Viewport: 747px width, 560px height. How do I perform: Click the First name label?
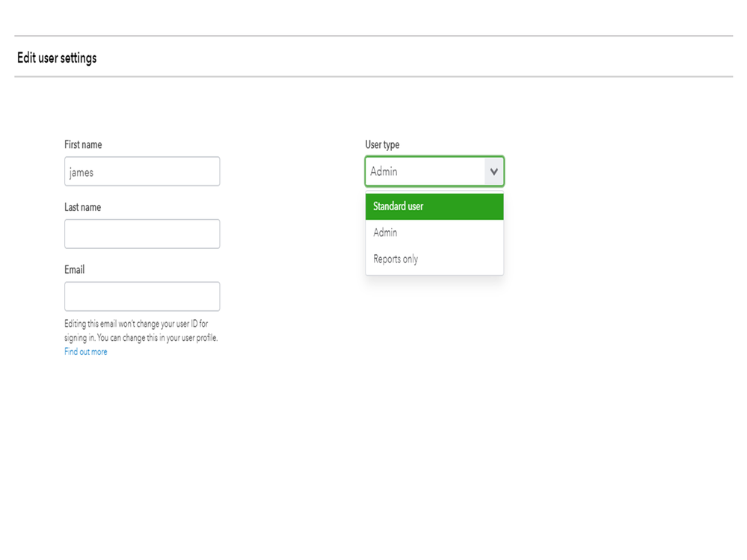(82, 144)
